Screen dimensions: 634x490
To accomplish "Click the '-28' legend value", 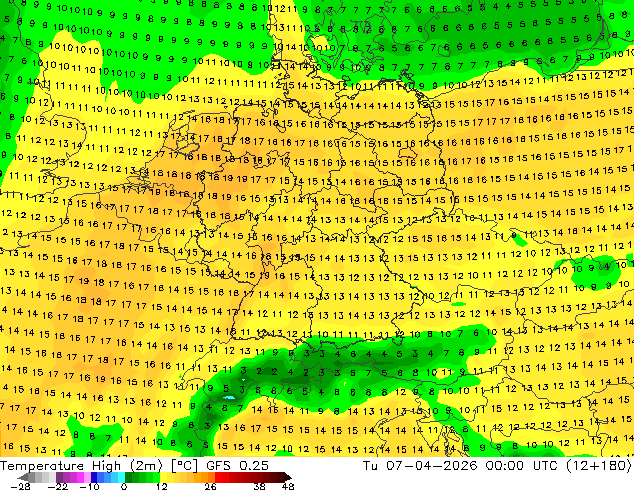I will pyautogui.click(x=20, y=486).
